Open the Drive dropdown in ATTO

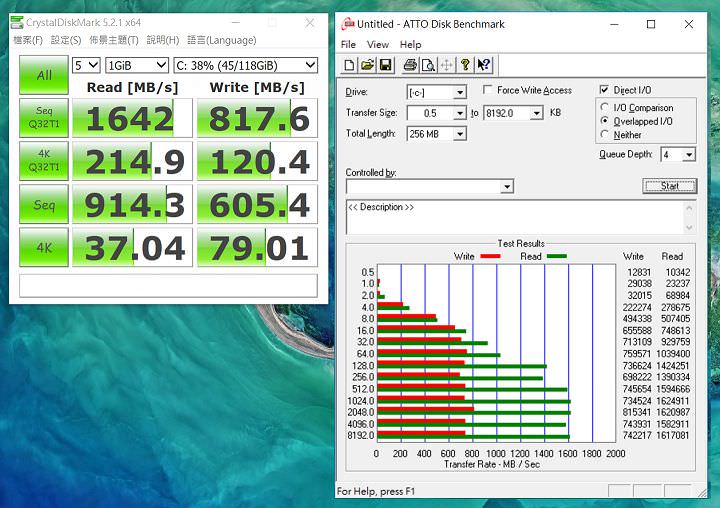(459, 93)
